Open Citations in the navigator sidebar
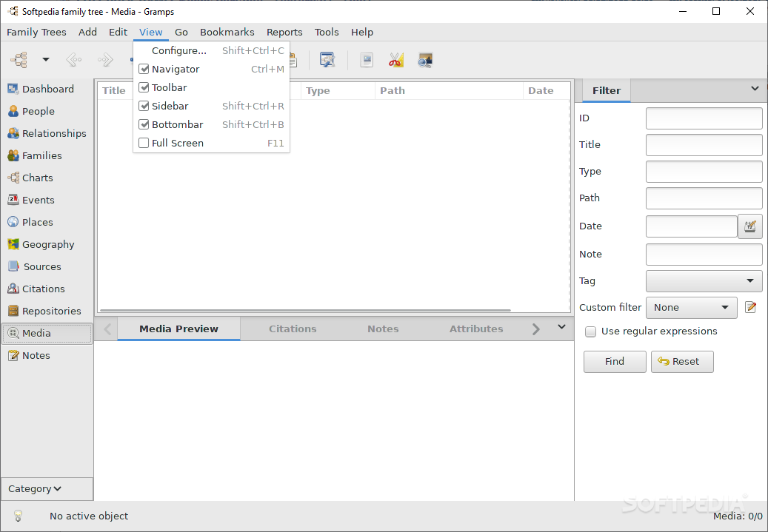This screenshot has height=532, width=768. [x=47, y=289]
